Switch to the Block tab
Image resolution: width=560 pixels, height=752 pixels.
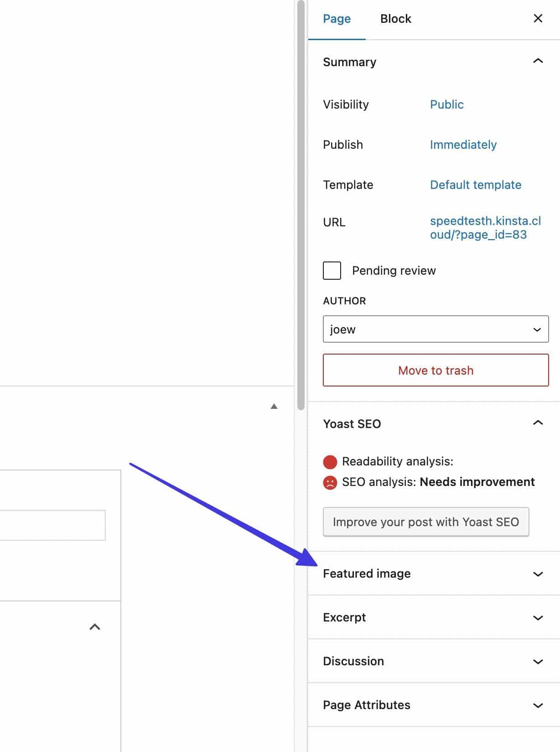click(x=395, y=19)
